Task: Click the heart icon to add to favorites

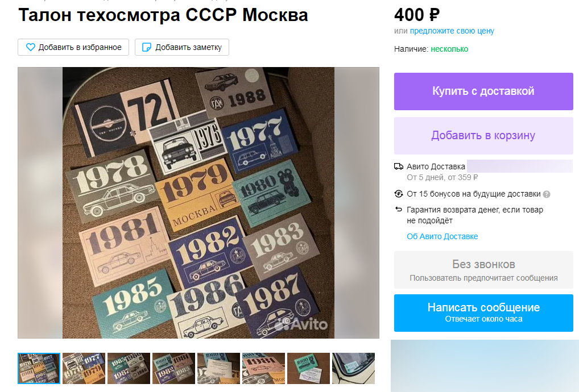Action: coord(31,47)
